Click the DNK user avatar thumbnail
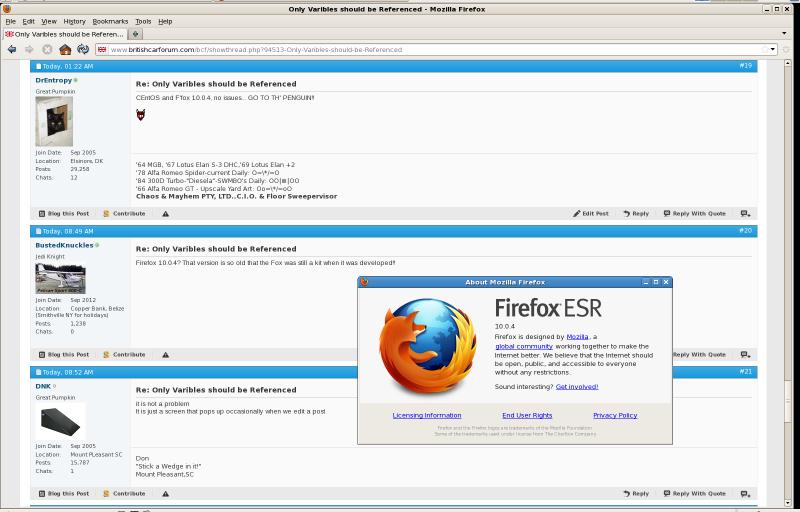 click(61, 422)
